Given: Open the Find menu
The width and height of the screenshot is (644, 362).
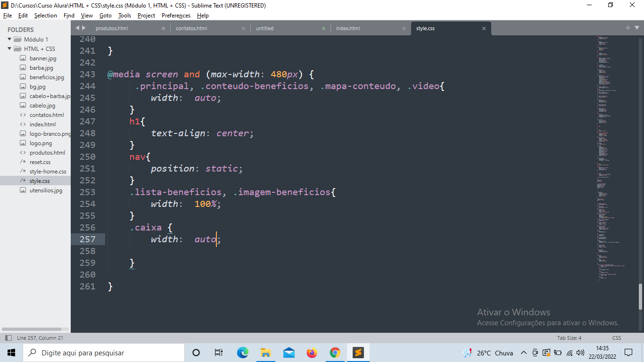Looking at the screenshot, I should click(x=69, y=16).
